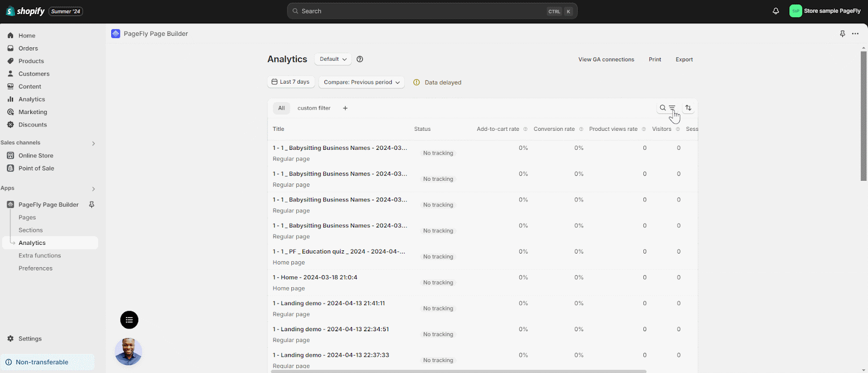This screenshot has width=868, height=373.
Task: Click the round black list floating button
Action: tap(129, 320)
